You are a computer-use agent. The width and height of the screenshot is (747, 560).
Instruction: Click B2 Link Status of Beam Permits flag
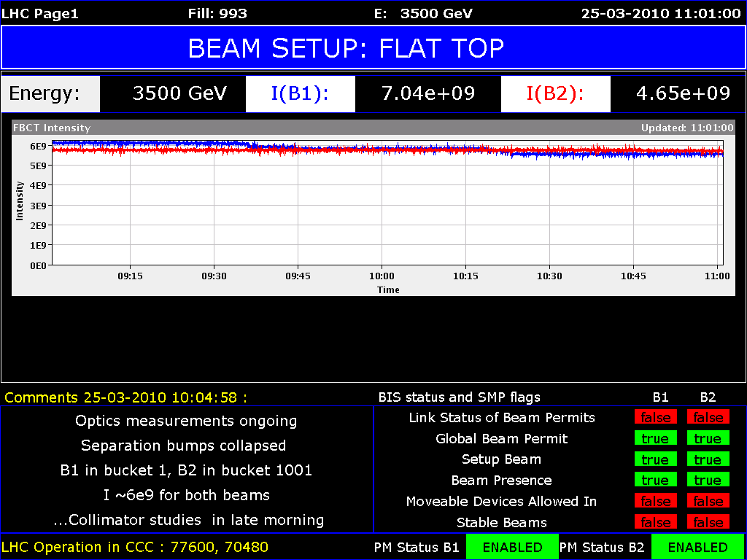[707, 418]
